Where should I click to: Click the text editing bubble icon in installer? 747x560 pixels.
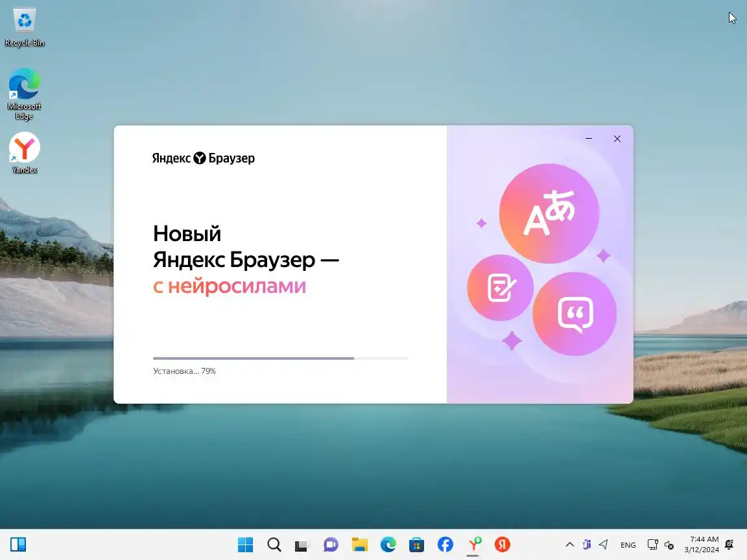pyautogui.click(x=500, y=288)
